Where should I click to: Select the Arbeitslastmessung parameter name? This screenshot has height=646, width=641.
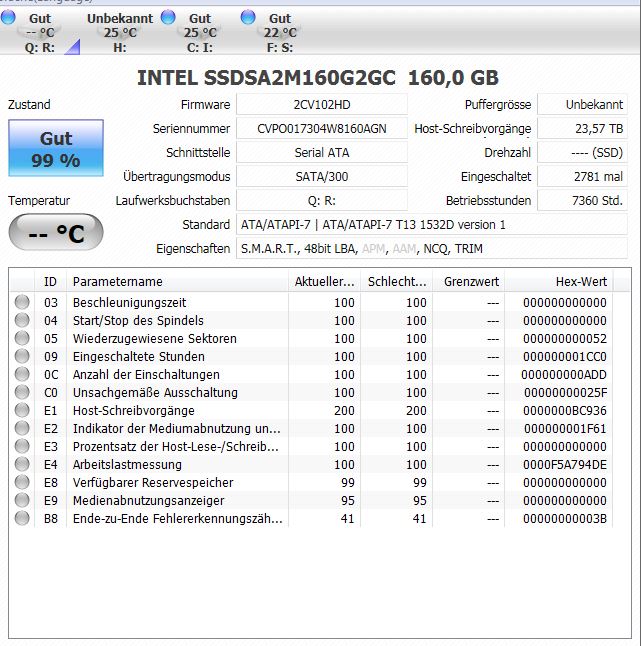pos(127,464)
